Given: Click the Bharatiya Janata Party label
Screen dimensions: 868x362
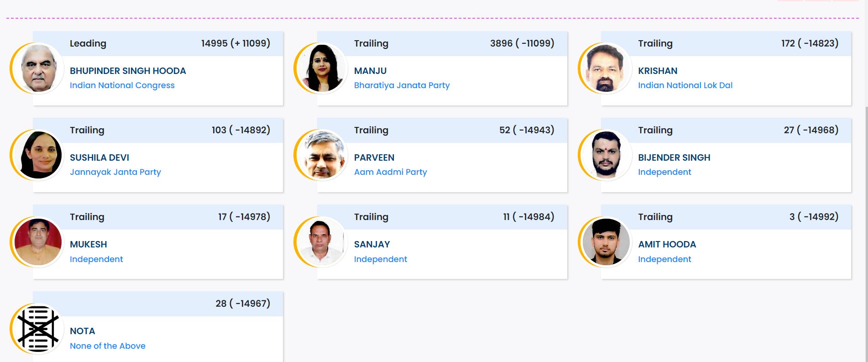Looking at the screenshot, I should pos(402,85).
